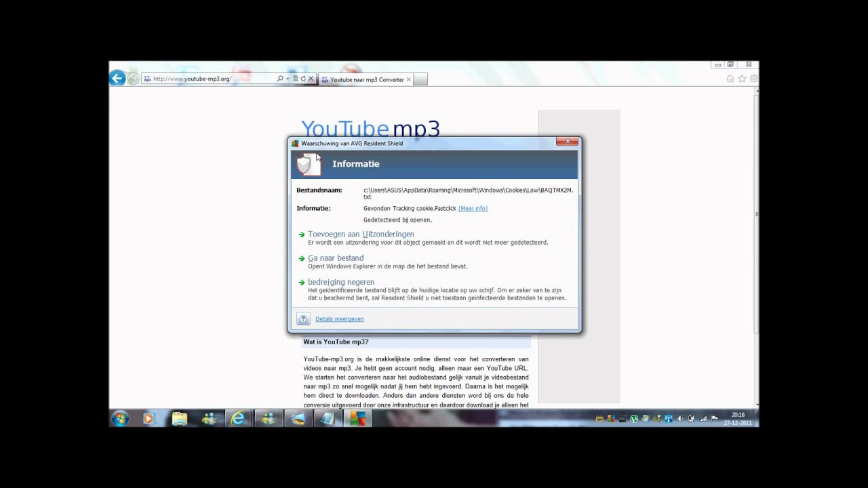Viewport: 868px width, 488px height.
Task: Choose the 'Ga naar bestand' option
Action: [336, 258]
